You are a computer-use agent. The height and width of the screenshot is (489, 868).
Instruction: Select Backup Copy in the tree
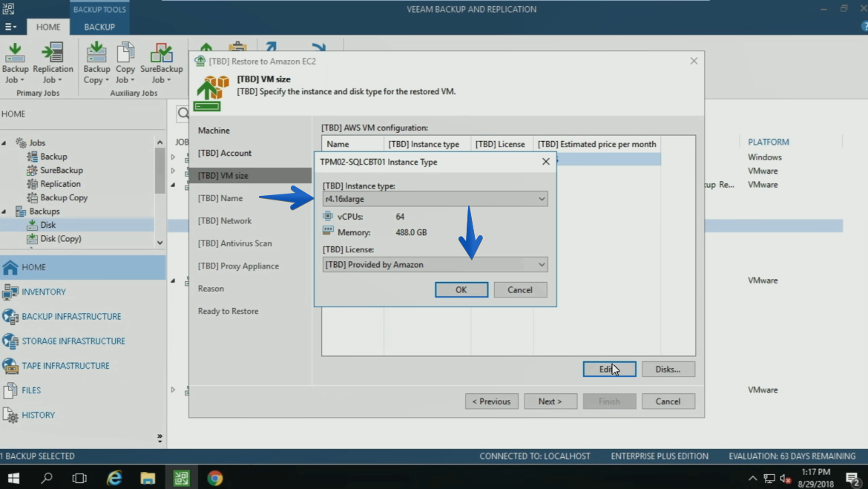(64, 197)
